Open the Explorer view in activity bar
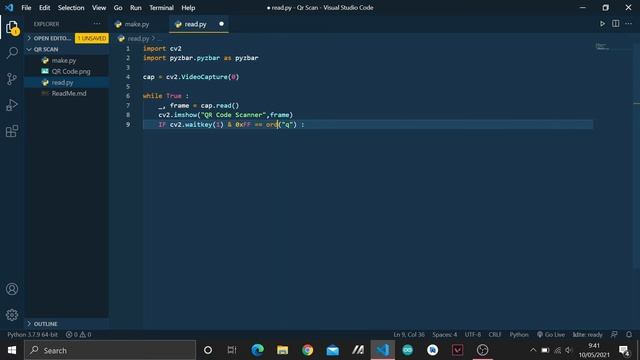Viewport: 640px width, 360px height. [x=12, y=28]
